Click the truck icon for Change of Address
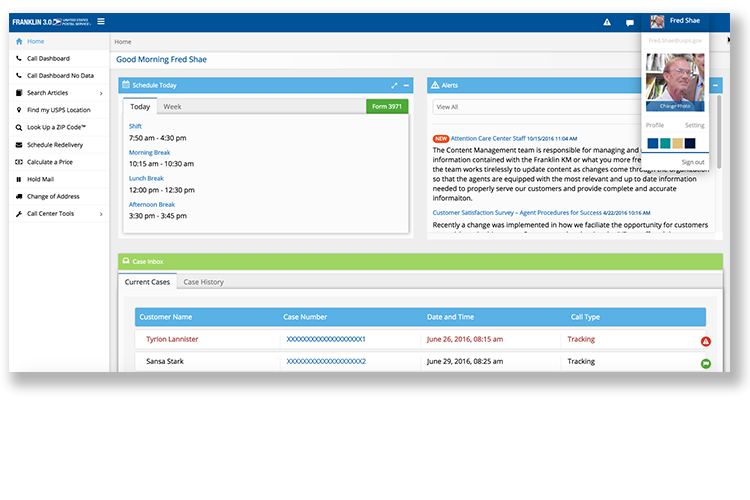Image resolution: width=750 pixels, height=500 pixels. click(x=19, y=196)
